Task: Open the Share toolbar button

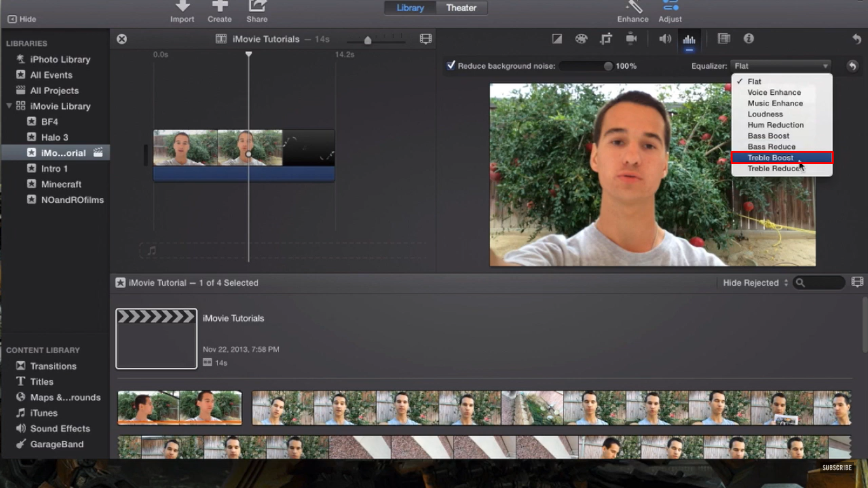Action: [x=257, y=11]
